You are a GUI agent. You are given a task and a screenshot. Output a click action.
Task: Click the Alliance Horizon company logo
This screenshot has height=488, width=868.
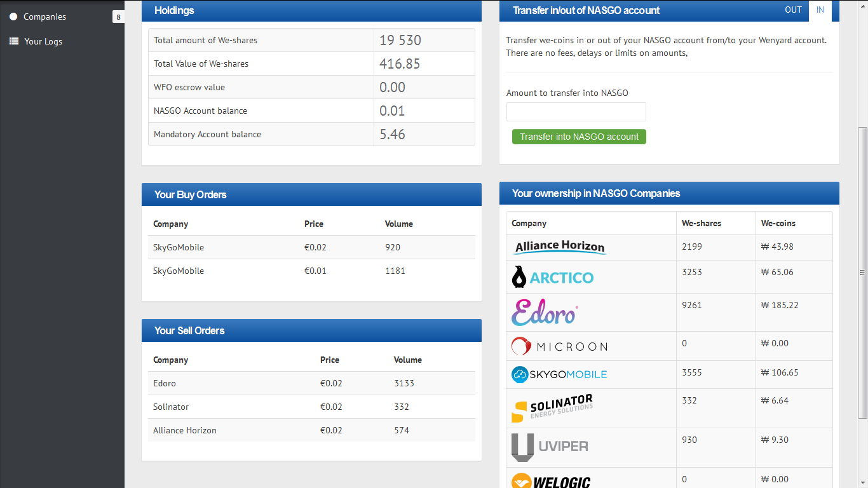[560, 247]
